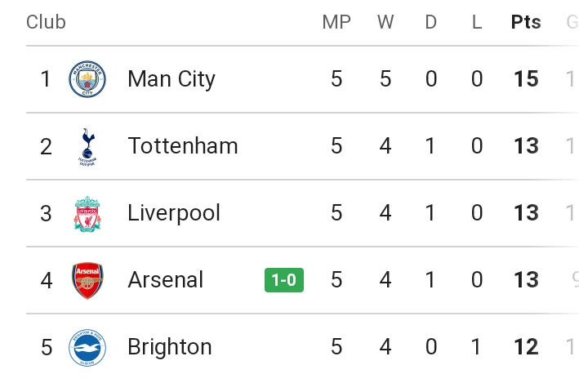The width and height of the screenshot is (579, 392).
Task: Select the D column header
Action: click(431, 22)
